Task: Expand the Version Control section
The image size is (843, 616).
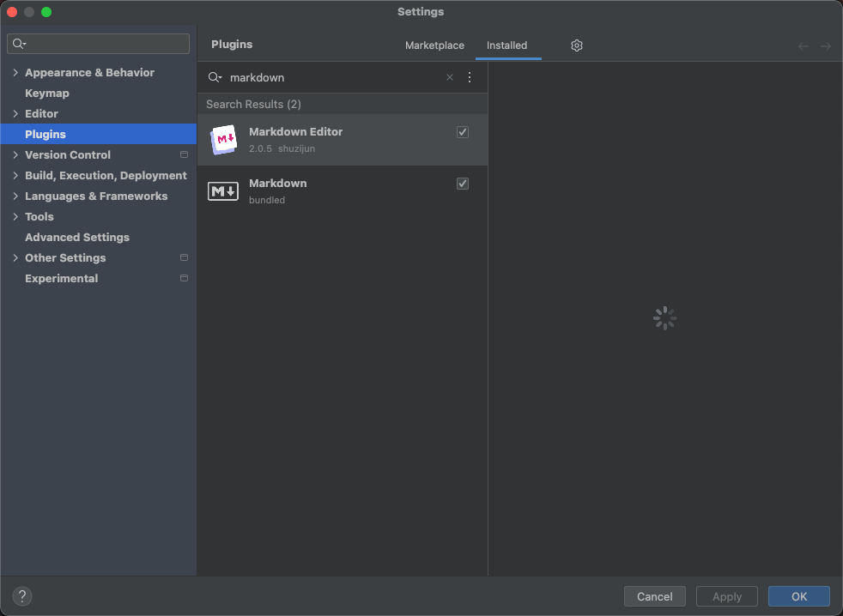Action: (15, 154)
